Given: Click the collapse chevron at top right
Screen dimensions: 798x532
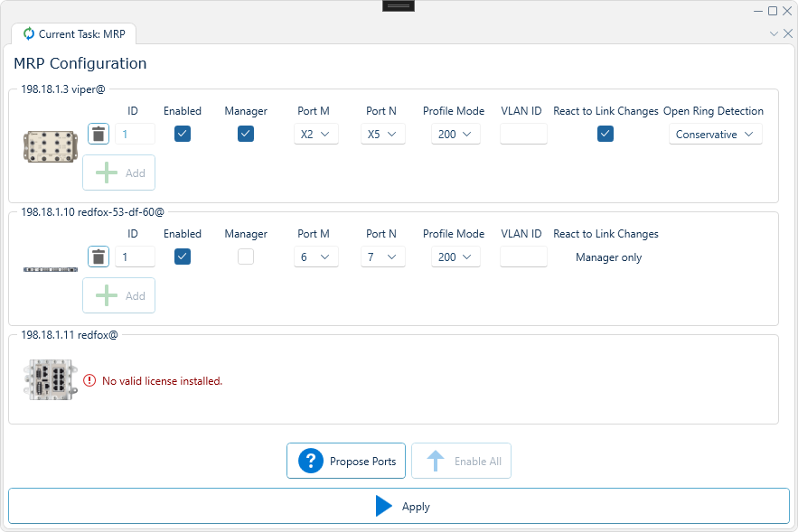Looking at the screenshot, I should click(774, 33).
